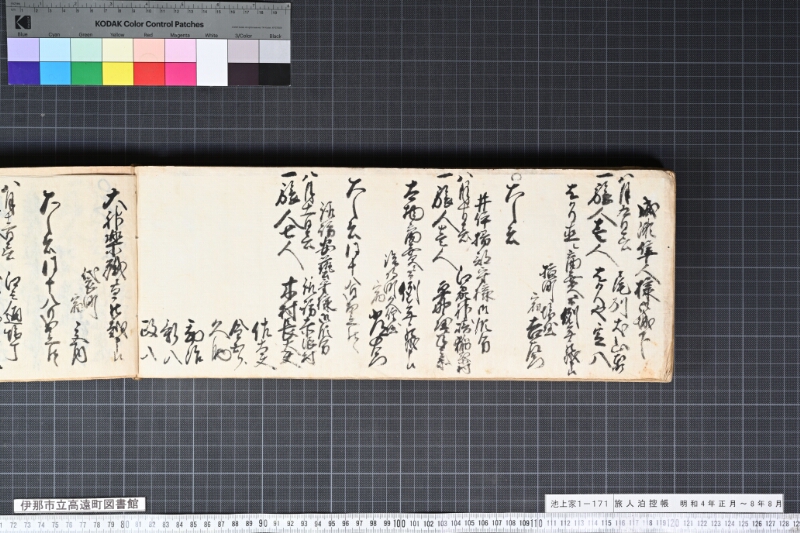Click the small circle mark on manuscript page
Viewport: 800px width, 533px height.
[x=516, y=177]
